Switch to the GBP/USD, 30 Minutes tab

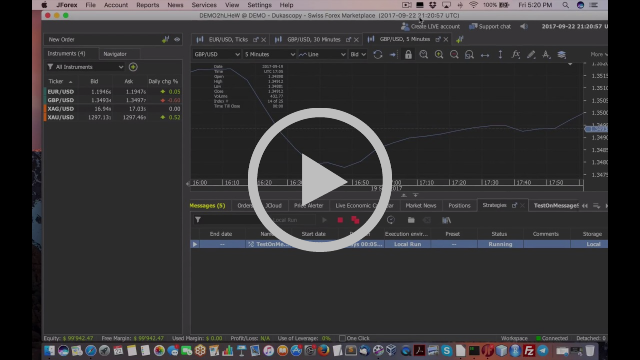[313, 40]
